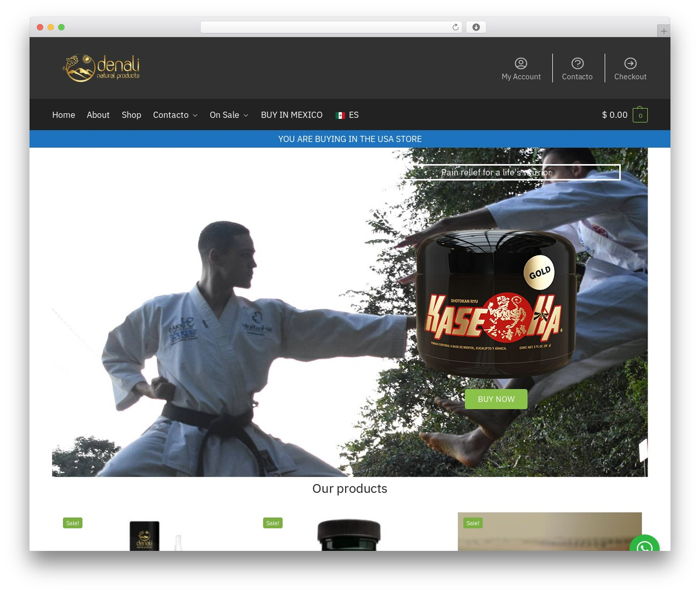Open the third product with beige image

coord(550,532)
